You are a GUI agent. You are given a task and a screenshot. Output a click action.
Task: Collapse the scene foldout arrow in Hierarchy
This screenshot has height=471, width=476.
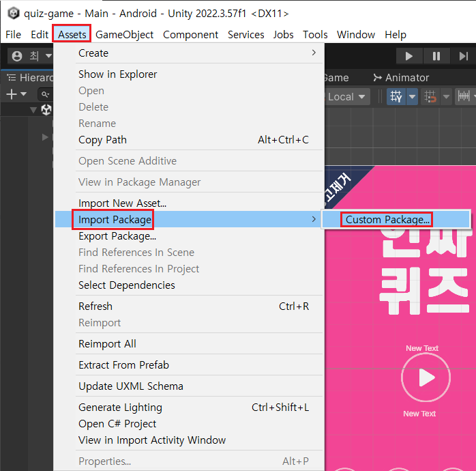point(33,110)
